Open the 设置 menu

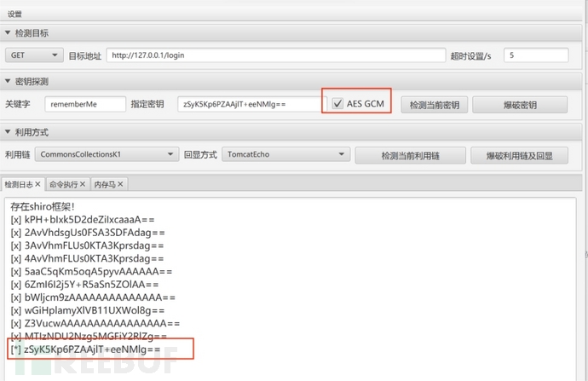point(14,14)
